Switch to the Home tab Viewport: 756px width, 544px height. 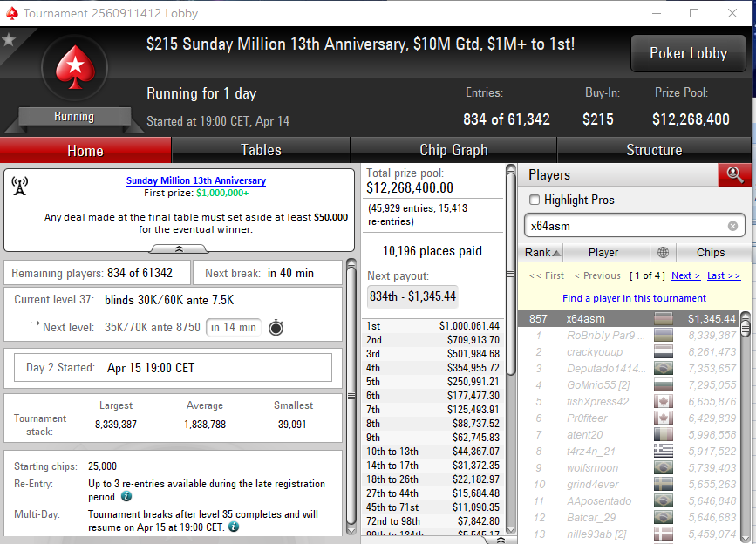[x=85, y=150]
